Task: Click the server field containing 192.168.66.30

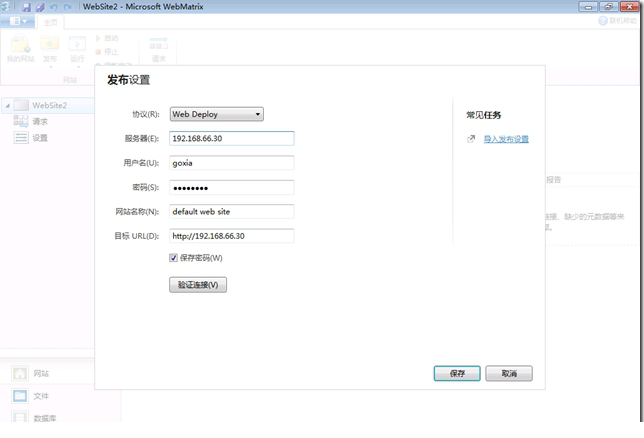Action: pyautogui.click(x=232, y=138)
